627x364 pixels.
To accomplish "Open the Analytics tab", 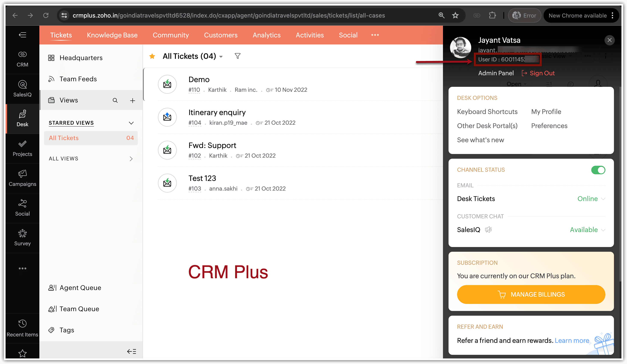I will click(x=266, y=35).
